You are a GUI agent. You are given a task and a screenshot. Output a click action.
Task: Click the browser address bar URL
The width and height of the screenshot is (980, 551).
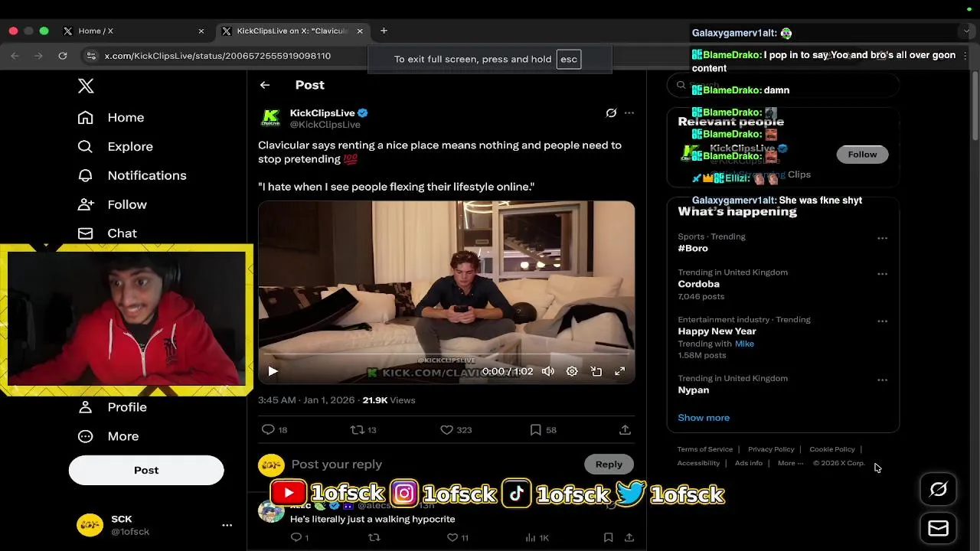(x=217, y=56)
